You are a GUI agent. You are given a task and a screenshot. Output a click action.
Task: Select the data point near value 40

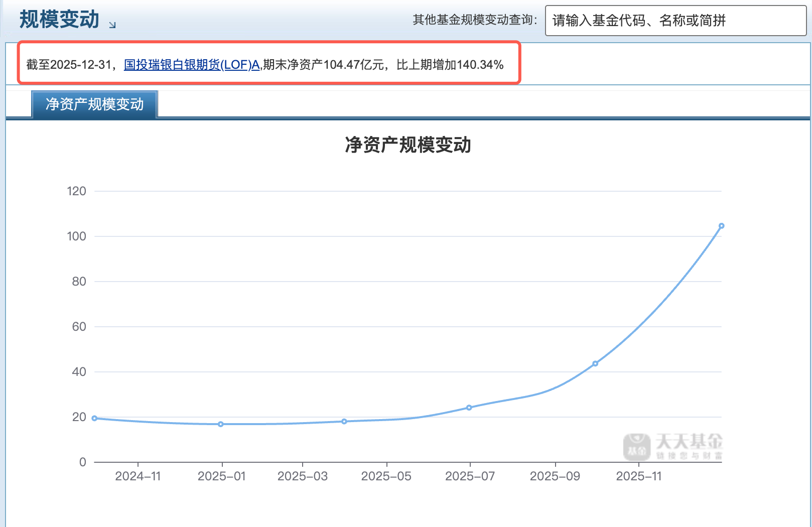tap(595, 363)
